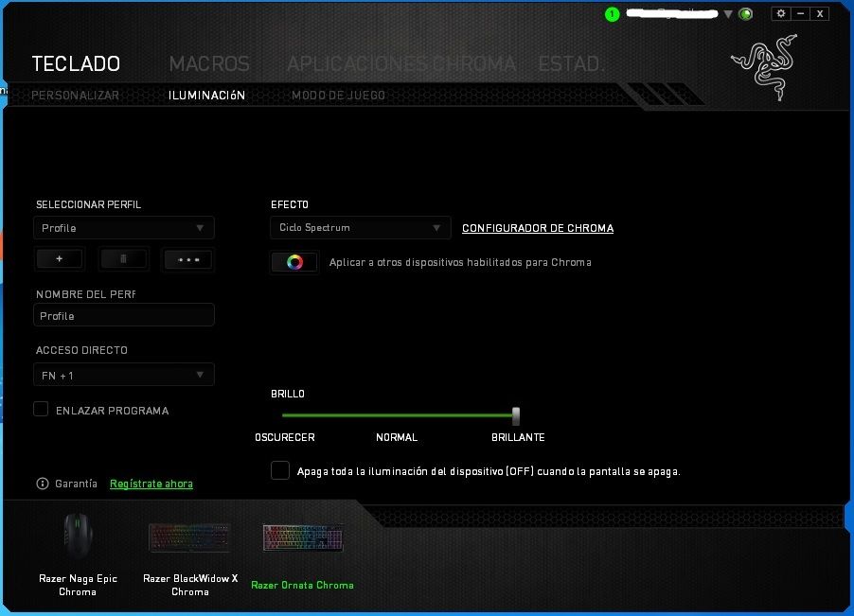The image size is (854, 616).
Task: Check turn off lighting when screen off
Action: coord(280,470)
